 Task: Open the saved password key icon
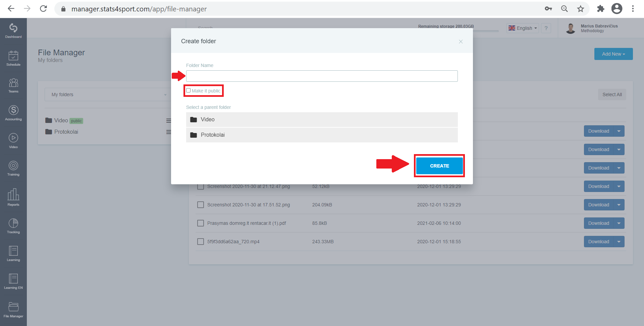pos(548,9)
